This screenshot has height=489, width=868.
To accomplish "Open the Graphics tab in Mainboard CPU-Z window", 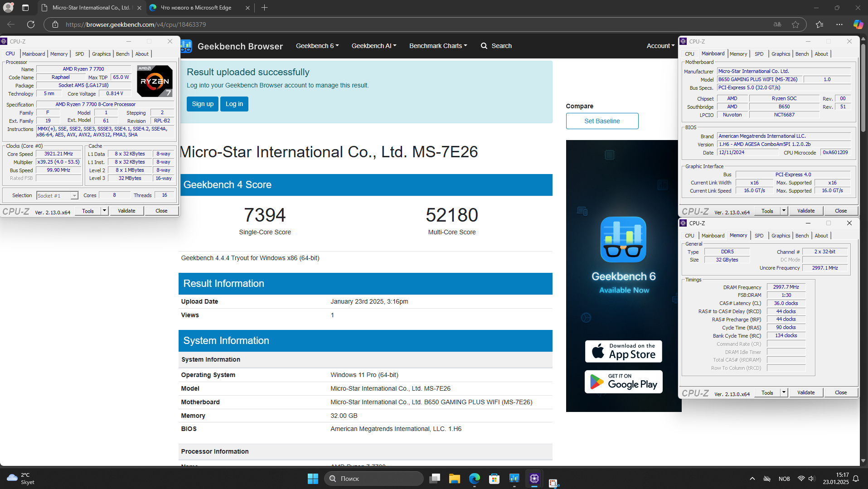I will pyautogui.click(x=781, y=54).
